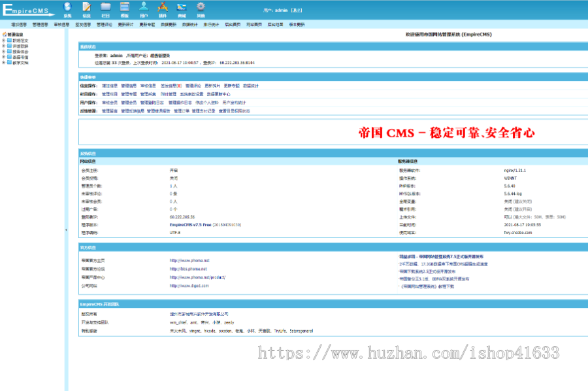Open the http://bbs.phome.net forum link
This screenshot has height=391, width=588.
pyautogui.click(x=188, y=269)
